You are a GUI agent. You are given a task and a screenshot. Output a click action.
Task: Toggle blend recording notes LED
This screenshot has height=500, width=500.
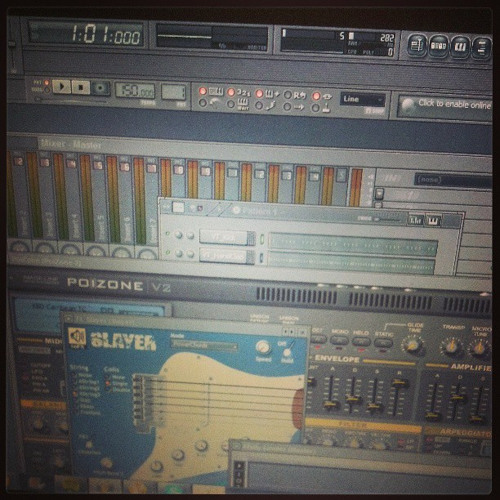259,94
